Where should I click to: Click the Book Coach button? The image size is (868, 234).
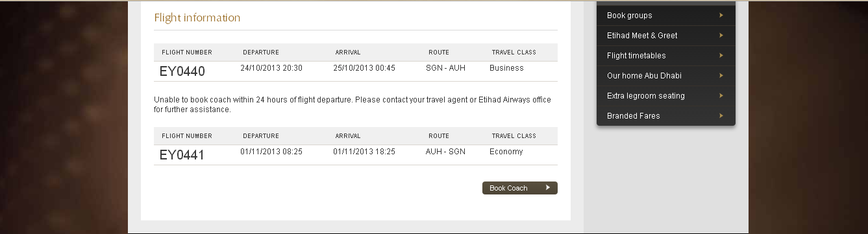[x=519, y=188]
